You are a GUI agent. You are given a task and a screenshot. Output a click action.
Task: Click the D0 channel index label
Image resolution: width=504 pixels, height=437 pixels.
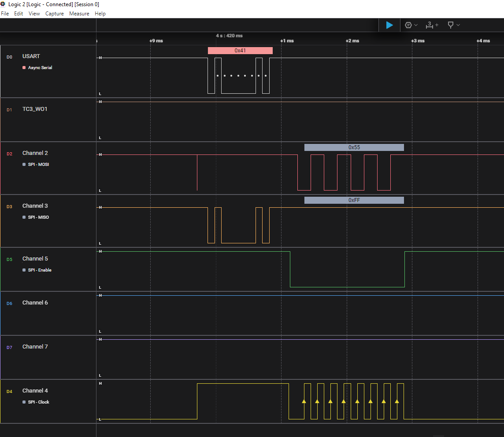tap(9, 57)
